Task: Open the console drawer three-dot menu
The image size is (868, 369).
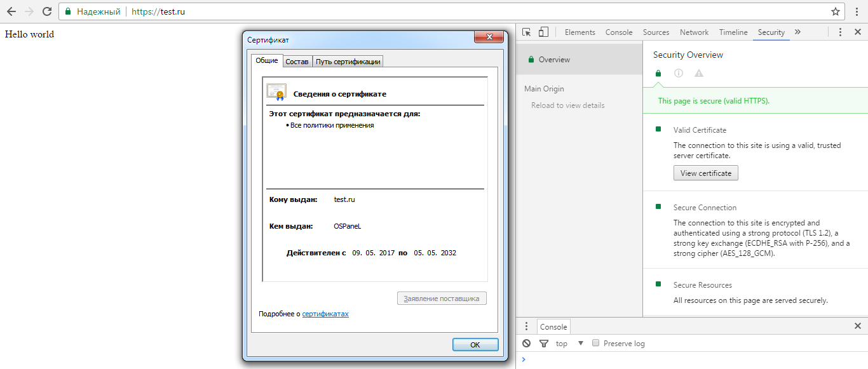Action: pos(526,326)
